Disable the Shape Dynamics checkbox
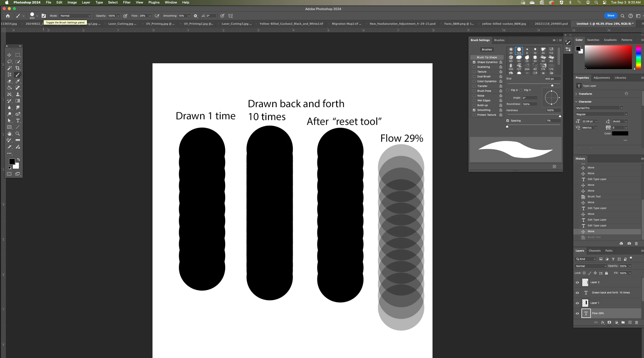644x358 pixels. [474, 62]
